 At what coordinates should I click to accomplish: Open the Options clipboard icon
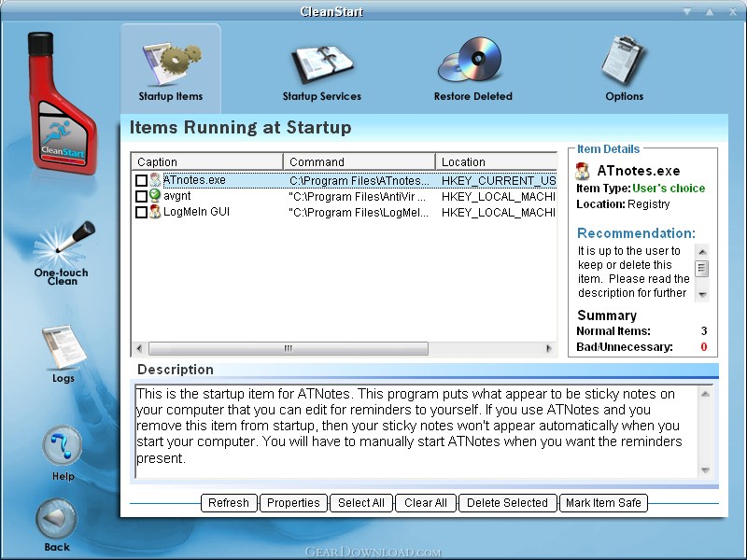[623, 62]
